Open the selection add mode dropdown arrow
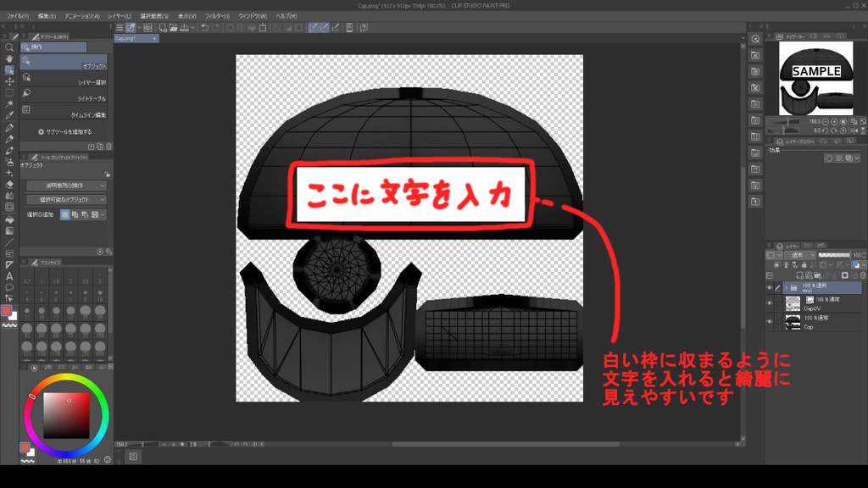This screenshot has height=488, width=868. point(103,214)
